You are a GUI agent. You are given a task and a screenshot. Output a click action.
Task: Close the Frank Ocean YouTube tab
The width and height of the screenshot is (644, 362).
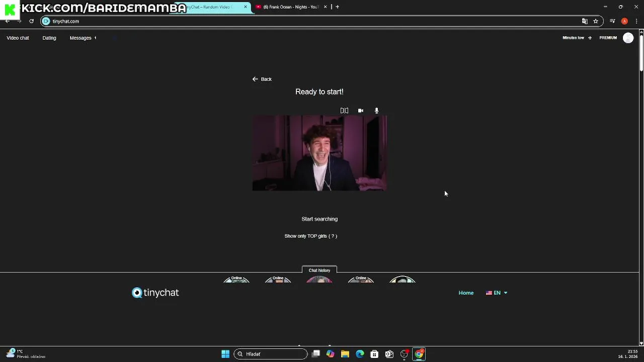point(325,7)
